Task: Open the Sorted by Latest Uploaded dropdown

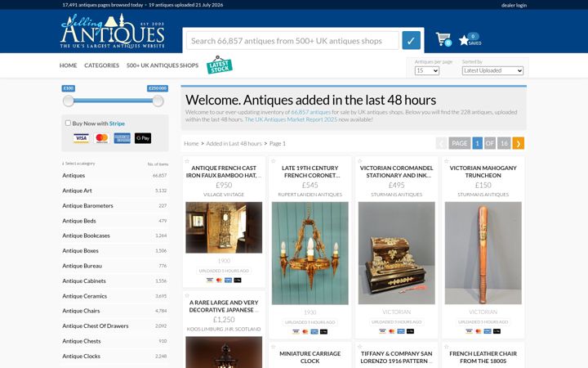Action: 492,70
